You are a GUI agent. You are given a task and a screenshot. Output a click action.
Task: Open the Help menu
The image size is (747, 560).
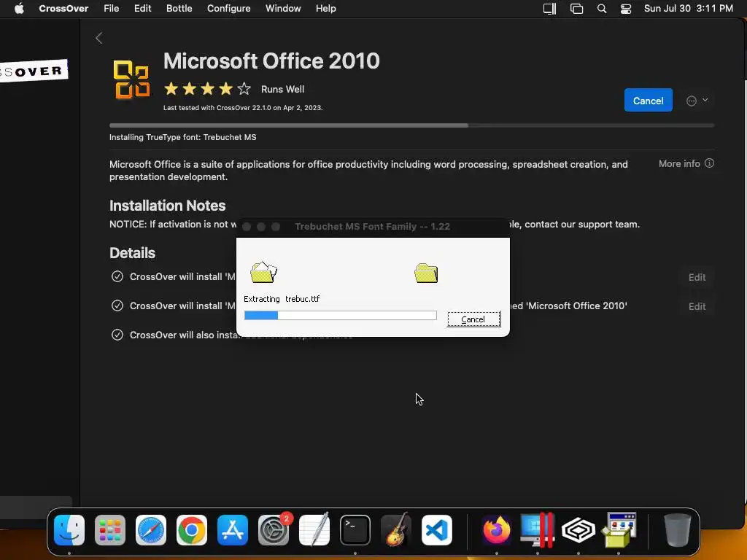pyautogui.click(x=326, y=9)
